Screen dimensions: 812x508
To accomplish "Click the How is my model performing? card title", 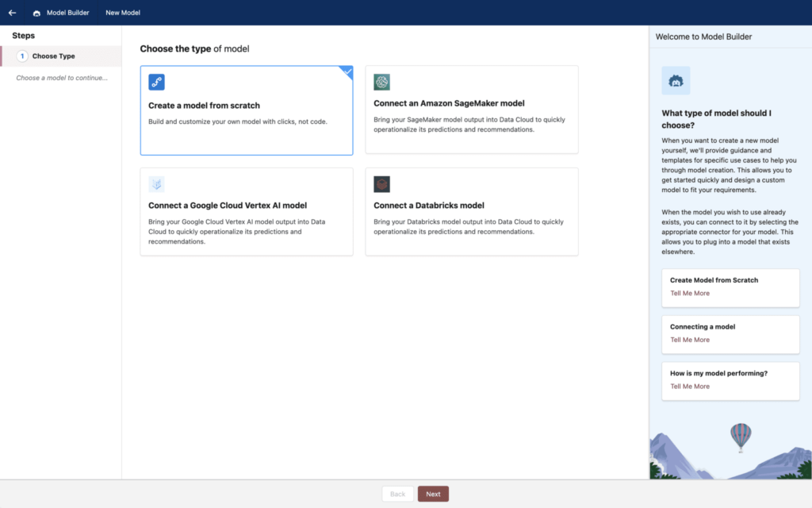I will coord(718,373).
